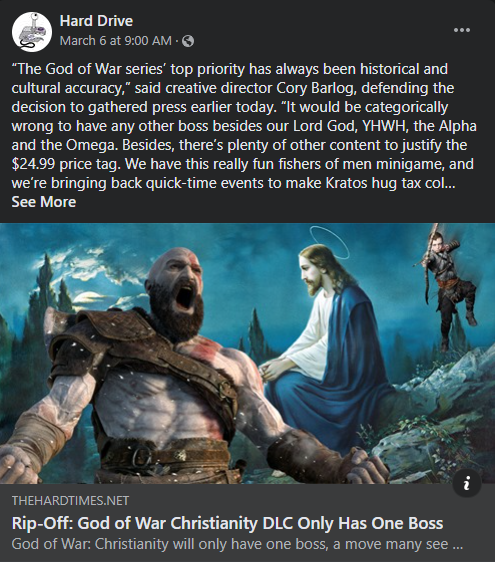Open the Hard Drive page name link

96,21
